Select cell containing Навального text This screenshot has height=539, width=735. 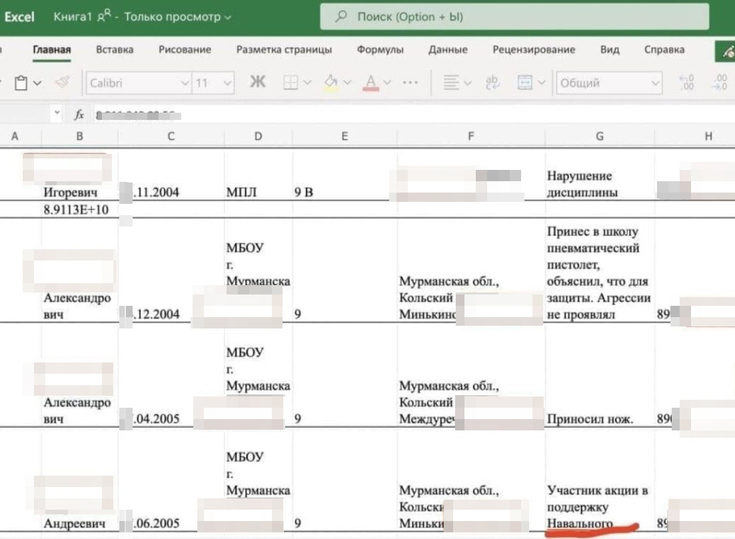[598, 505]
